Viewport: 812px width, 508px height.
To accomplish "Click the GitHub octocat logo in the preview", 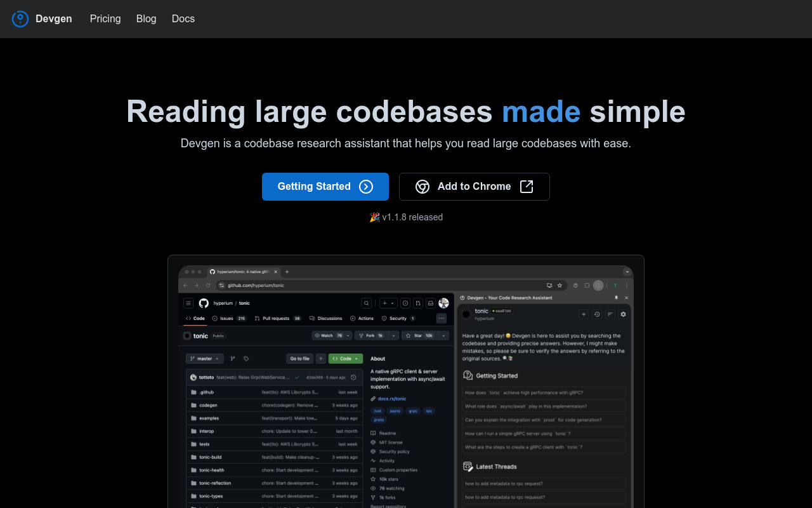I will point(204,304).
